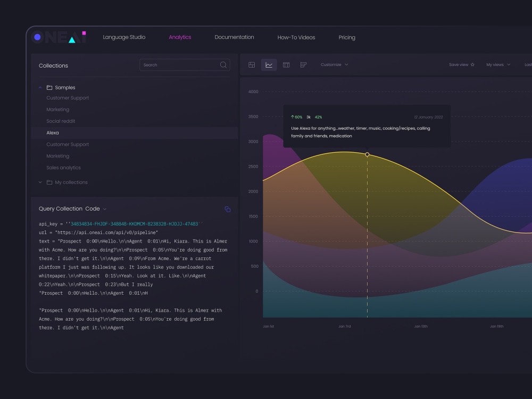Click the Jan 13th axis label
This screenshot has width=532, height=399.
[421, 327]
